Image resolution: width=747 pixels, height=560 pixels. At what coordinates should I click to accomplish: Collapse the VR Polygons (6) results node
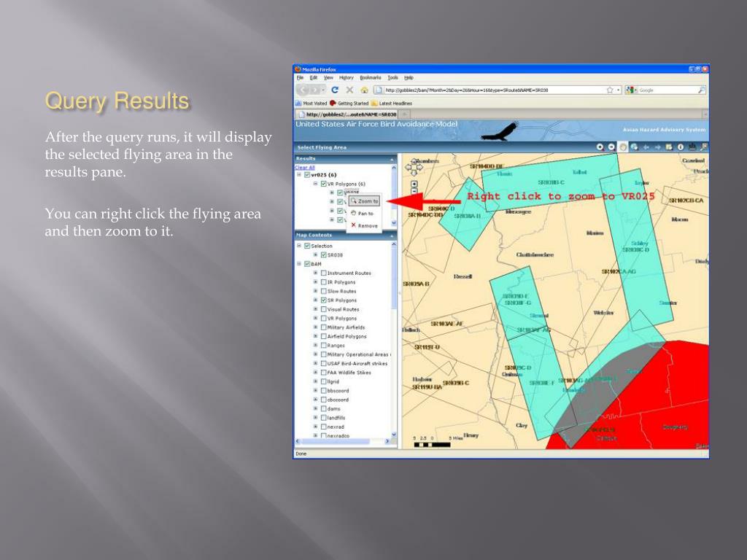coord(315,184)
